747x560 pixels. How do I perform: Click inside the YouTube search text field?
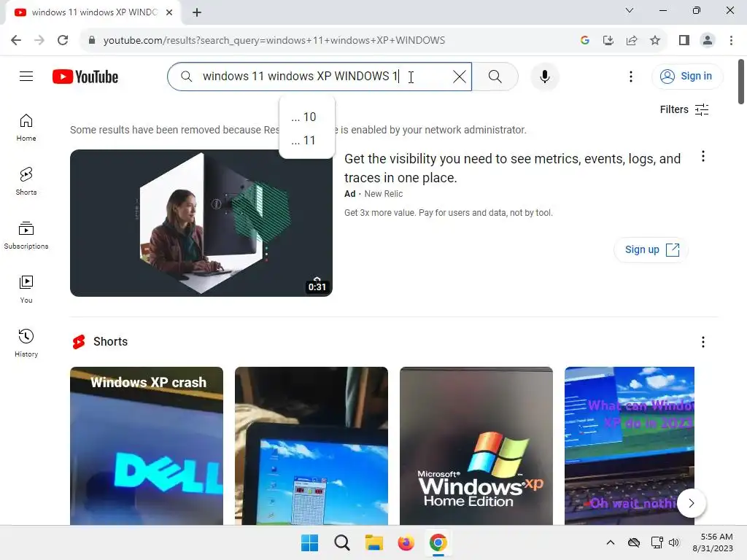click(x=324, y=76)
